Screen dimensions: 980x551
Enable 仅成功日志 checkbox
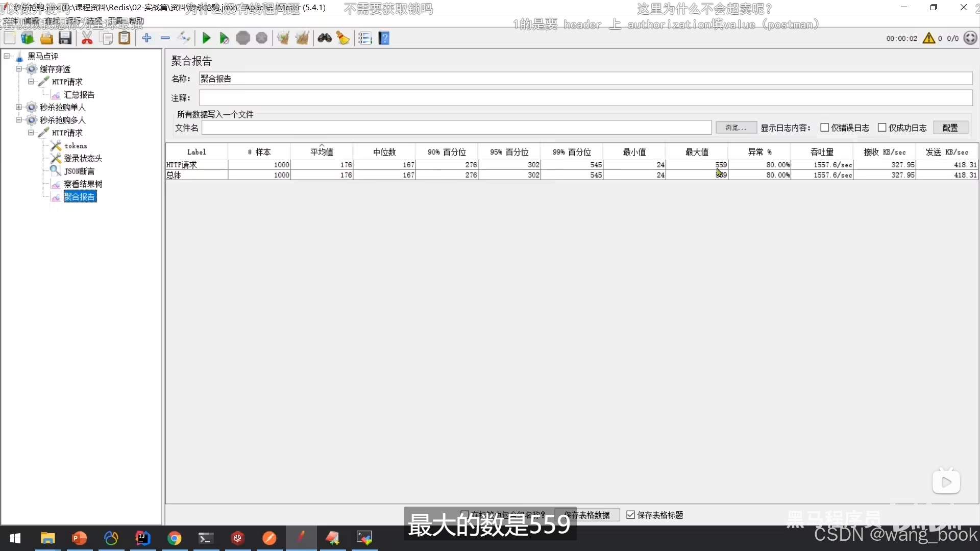tap(882, 128)
